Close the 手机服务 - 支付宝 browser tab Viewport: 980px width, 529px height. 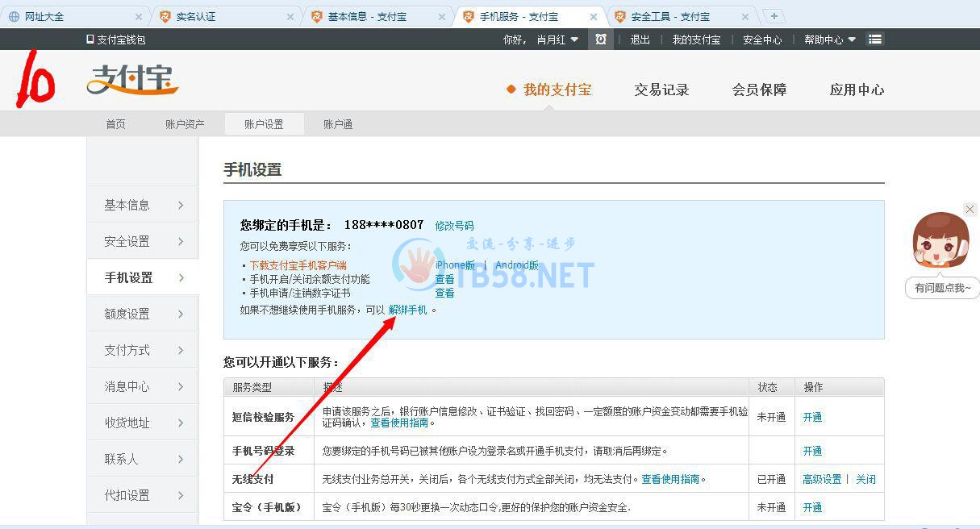pyautogui.click(x=594, y=16)
